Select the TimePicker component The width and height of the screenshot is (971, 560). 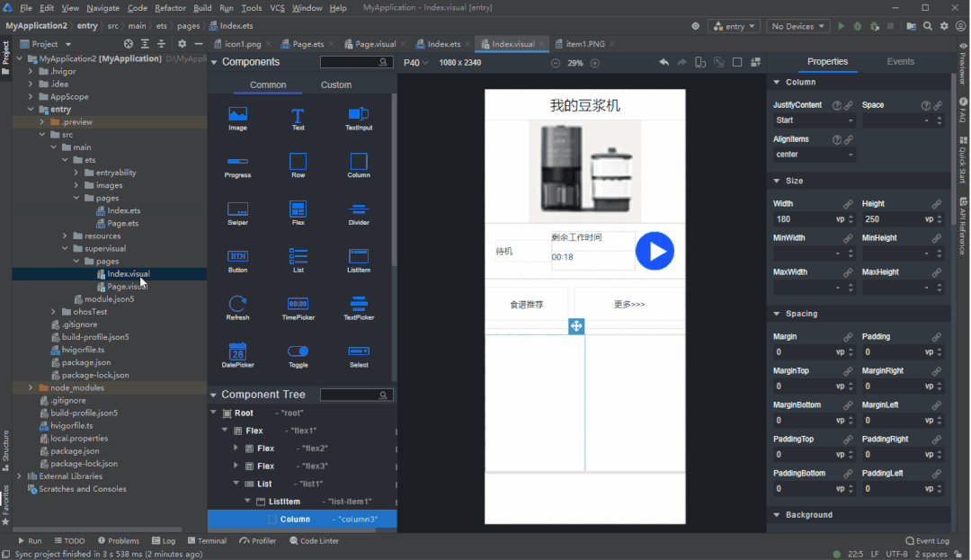(298, 308)
